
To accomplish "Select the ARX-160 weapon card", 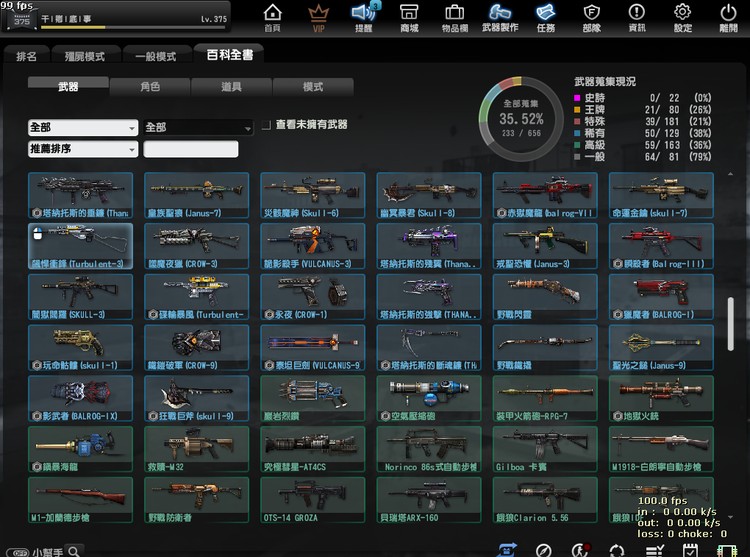I will (429, 500).
